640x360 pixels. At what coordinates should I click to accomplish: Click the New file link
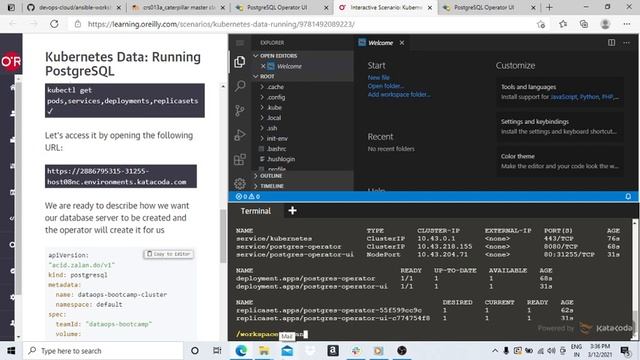click(x=379, y=77)
